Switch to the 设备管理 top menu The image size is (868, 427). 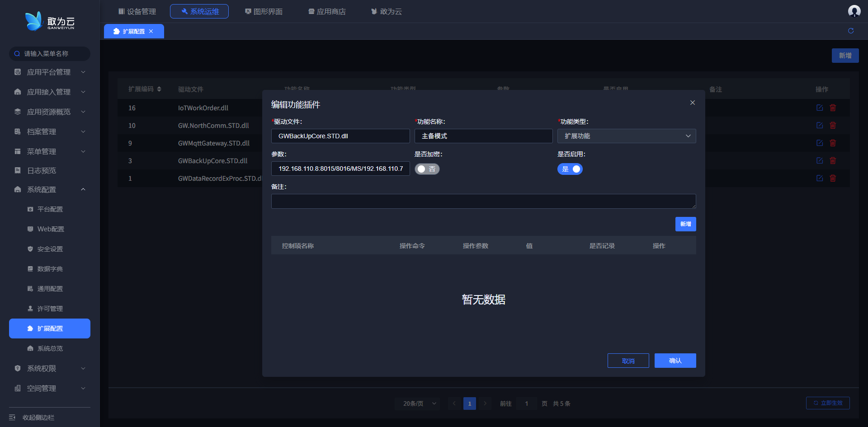pyautogui.click(x=137, y=11)
